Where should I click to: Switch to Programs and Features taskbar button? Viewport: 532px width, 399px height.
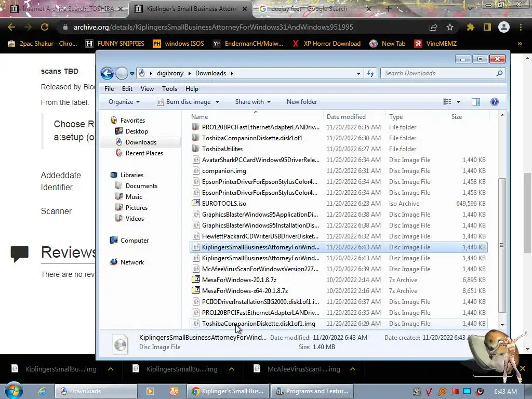(x=312, y=391)
